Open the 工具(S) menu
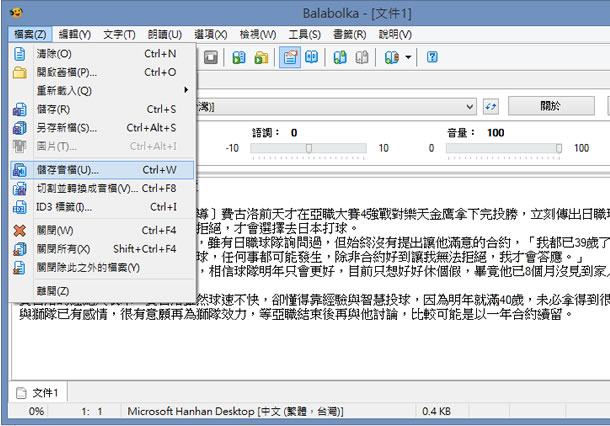The height and width of the screenshot is (426, 610). pyautogui.click(x=304, y=35)
